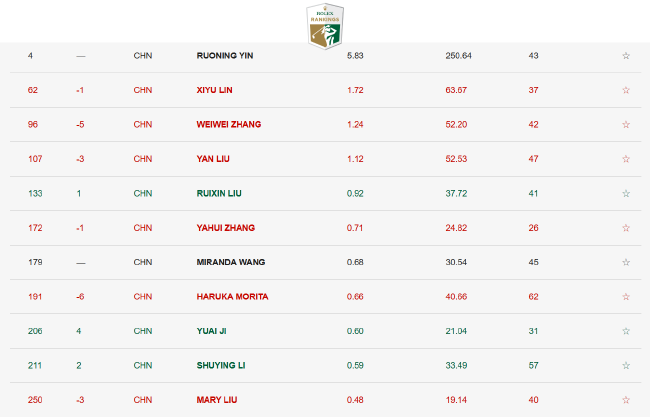Viewport: 650px width, 417px height.
Task: Select average points value 1.72
Action: click(355, 90)
